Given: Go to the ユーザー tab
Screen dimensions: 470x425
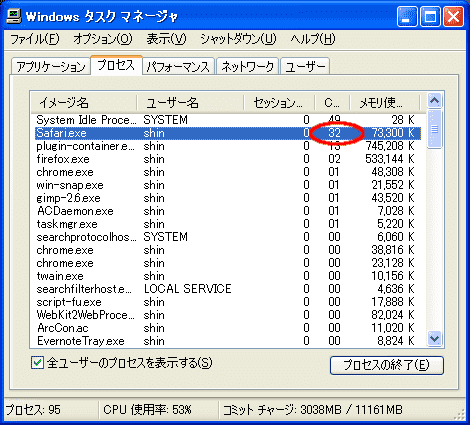Looking at the screenshot, I should click(305, 66).
